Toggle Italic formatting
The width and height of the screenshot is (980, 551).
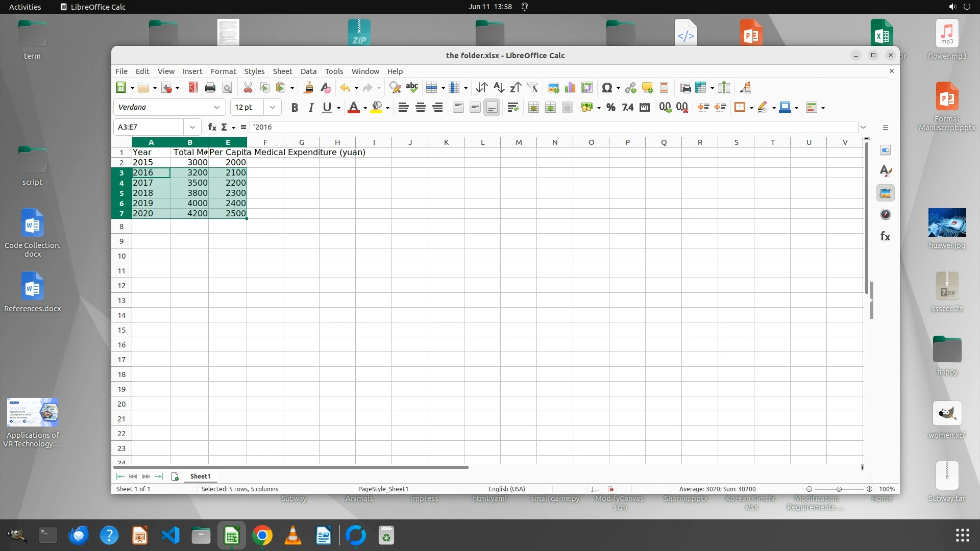point(310,107)
